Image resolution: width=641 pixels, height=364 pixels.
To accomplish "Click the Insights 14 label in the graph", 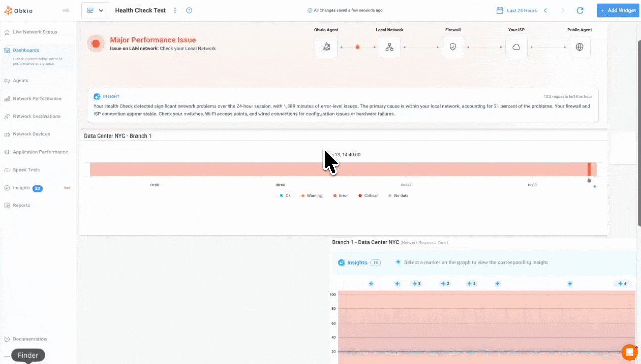I will (359, 263).
